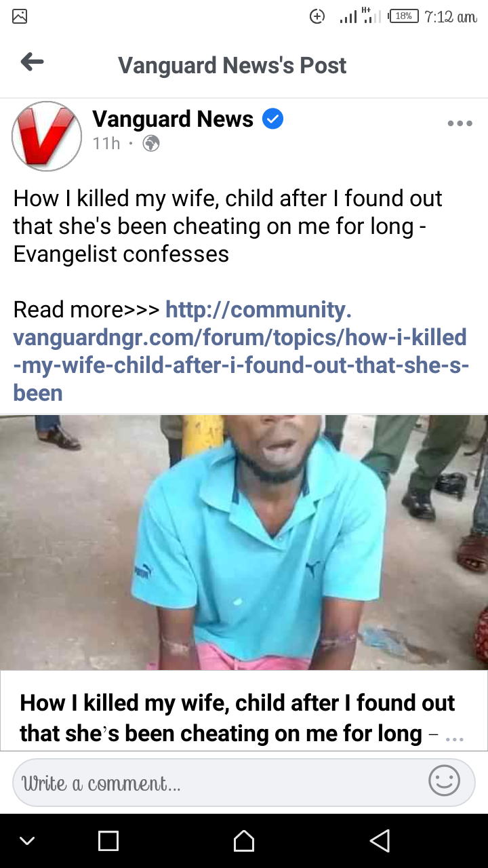Tap the data saver circle icon

(x=317, y=16)
